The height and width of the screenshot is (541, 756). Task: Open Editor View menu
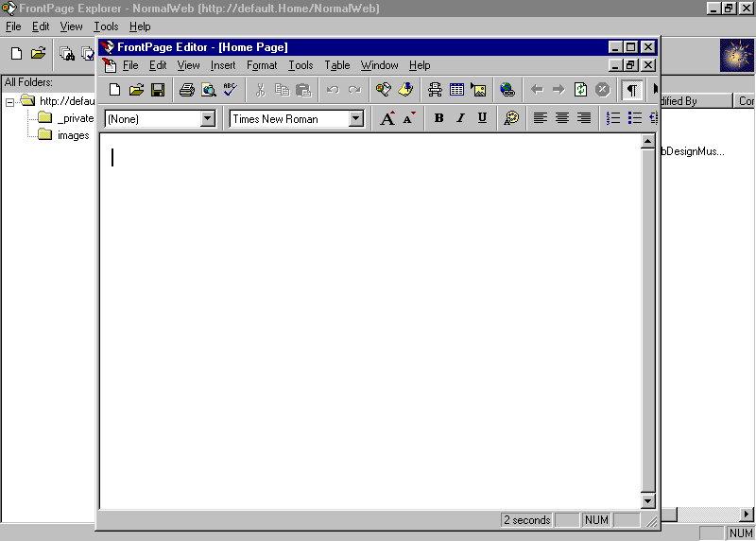188,65
